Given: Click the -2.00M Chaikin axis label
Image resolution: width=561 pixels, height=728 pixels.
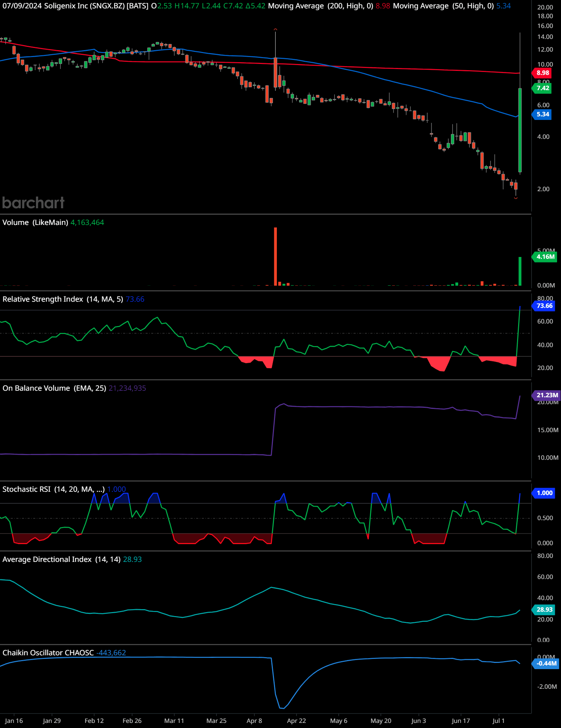Looking at the screenshot, I should click(547, 687).
